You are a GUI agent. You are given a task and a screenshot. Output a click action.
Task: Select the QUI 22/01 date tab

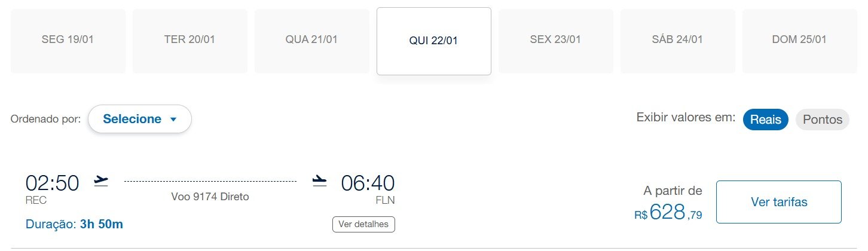[433, 41]
